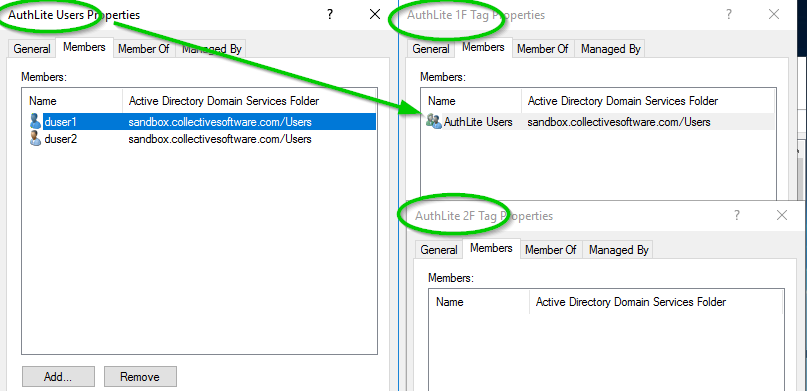Click the Add... button
Image resolution: width=807 pixels, height=391 pixels.
58,377
